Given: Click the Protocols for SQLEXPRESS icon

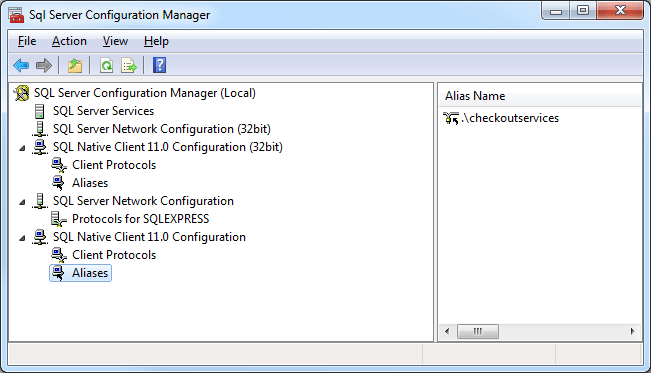Looking at the screenshot, I should click(59, 219).
